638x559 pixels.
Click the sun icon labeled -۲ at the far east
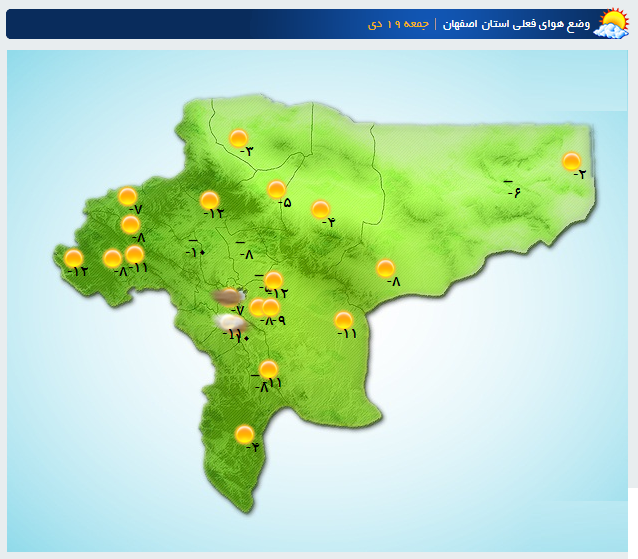[x=571, y=161]
